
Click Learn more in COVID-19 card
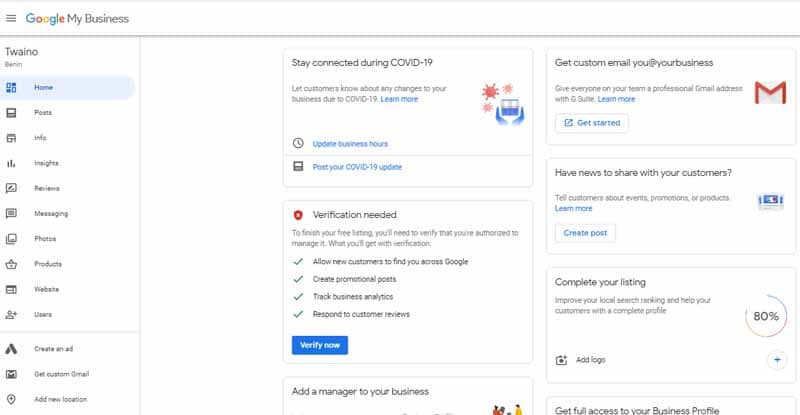click(x=399, y=99)
